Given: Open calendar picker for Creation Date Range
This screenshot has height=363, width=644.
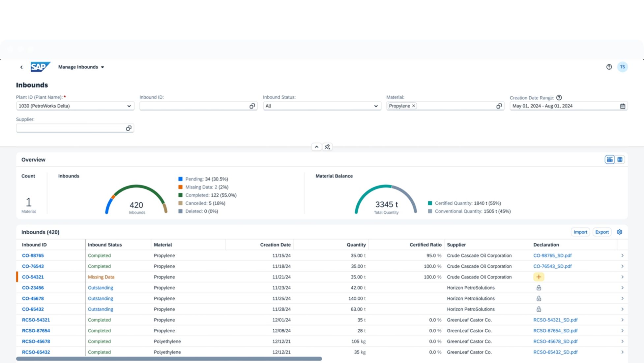Looking at the screenshot, I should pos(622,106).
